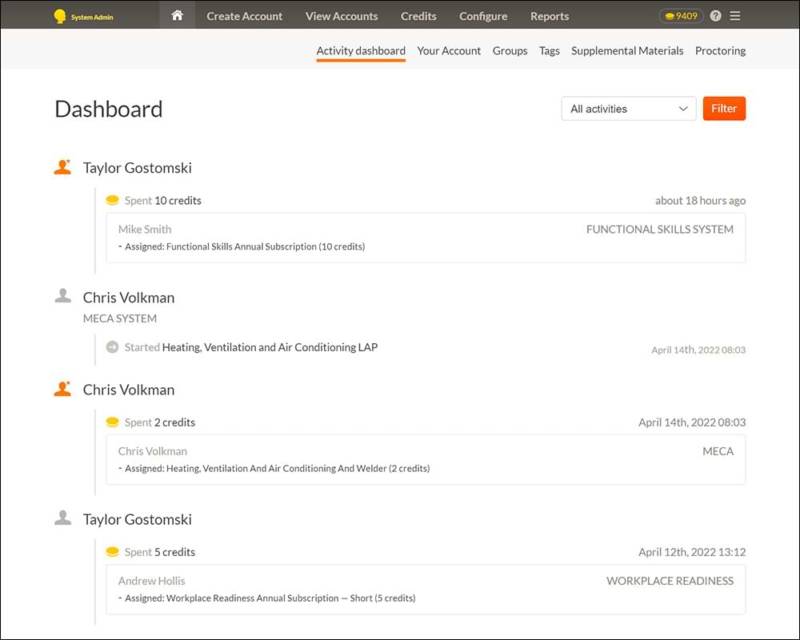Open the View Accounts menu
The image size is (800, 640).
[x=341, y=16]
